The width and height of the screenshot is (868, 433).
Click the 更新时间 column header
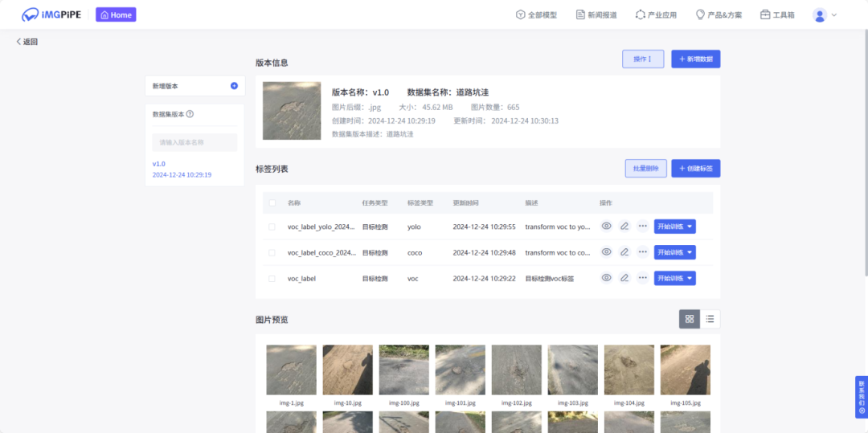pyautogui.click(x=465, y=203)
